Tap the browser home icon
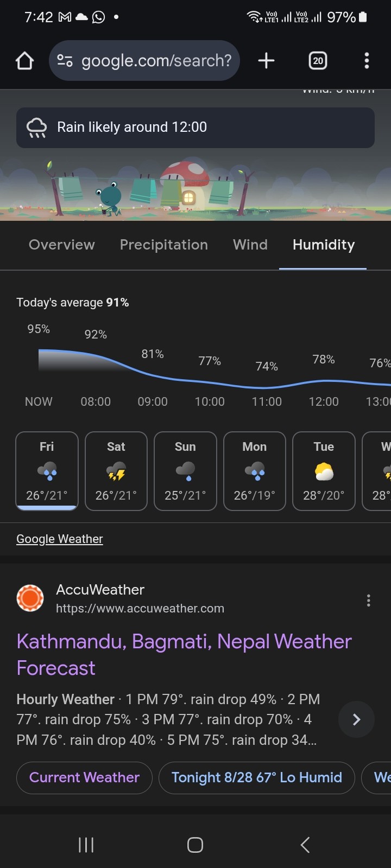Screen dimensions: 391x868 point(25,61)
